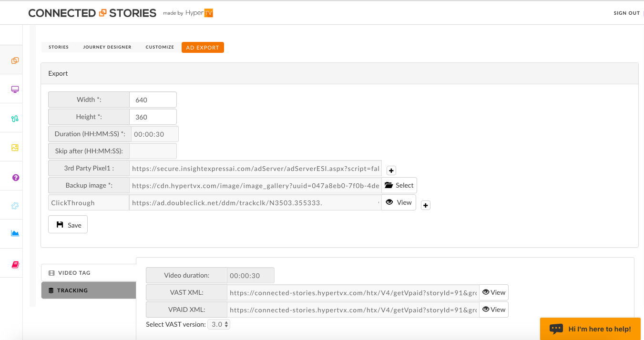View the VPAID XML link
The width and height of the screenshot is (644, 340).
[x=493, y=310]
